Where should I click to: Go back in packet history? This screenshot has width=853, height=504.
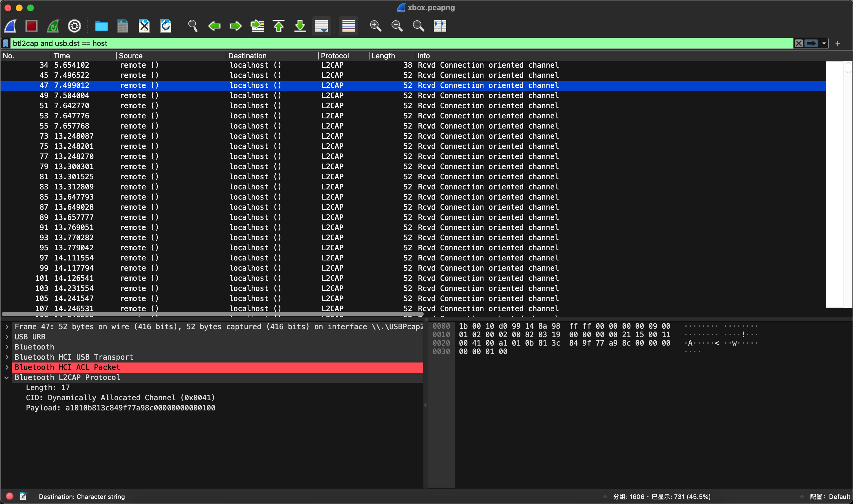pos(214,26)
